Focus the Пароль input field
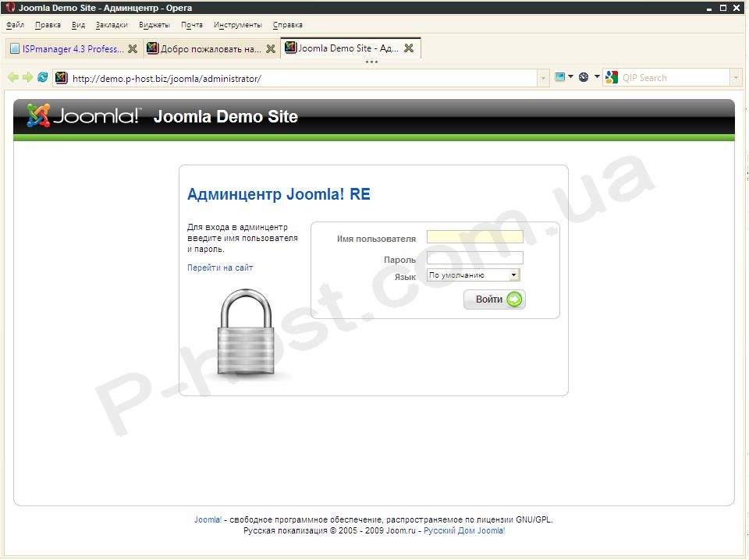 click(x=475, y=258)
